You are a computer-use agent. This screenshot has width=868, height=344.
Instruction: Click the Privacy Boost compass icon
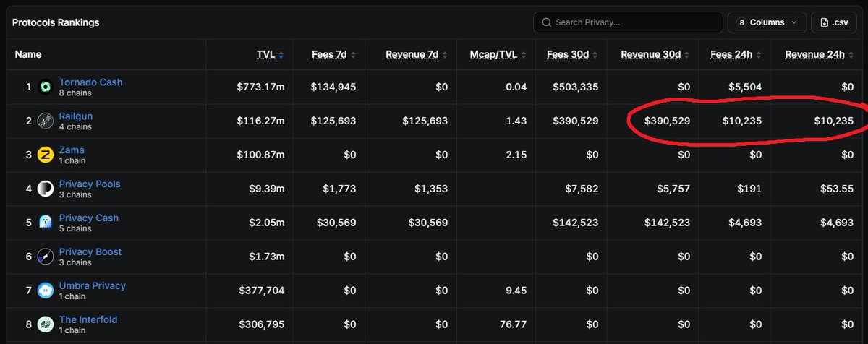tap(46, 257)
